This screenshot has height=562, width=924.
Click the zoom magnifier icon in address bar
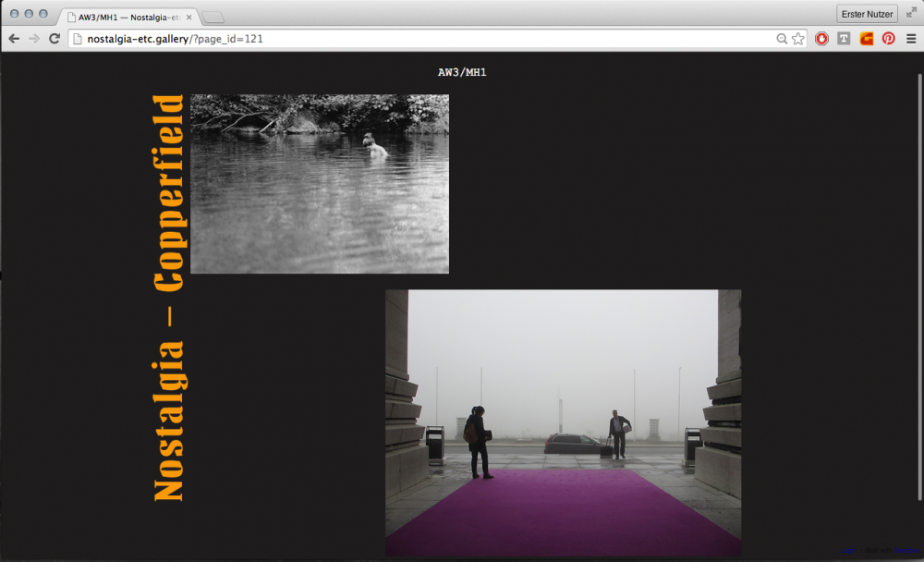click(782, 39)
